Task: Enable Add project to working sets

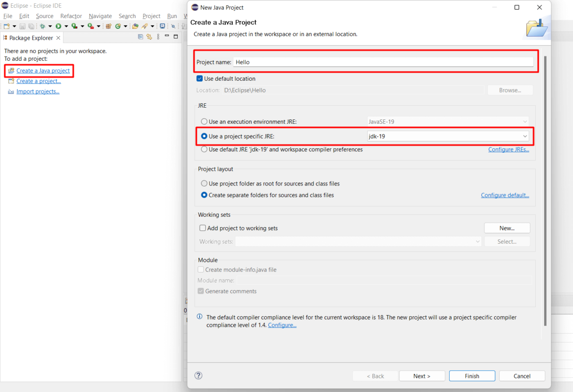Action: [202, 228]
